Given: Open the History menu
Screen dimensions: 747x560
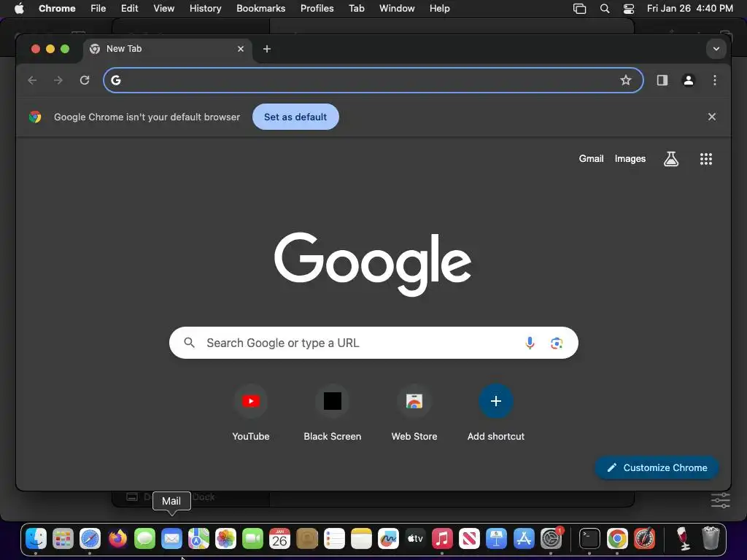Looking at the screenshot, I should [205, 8].
